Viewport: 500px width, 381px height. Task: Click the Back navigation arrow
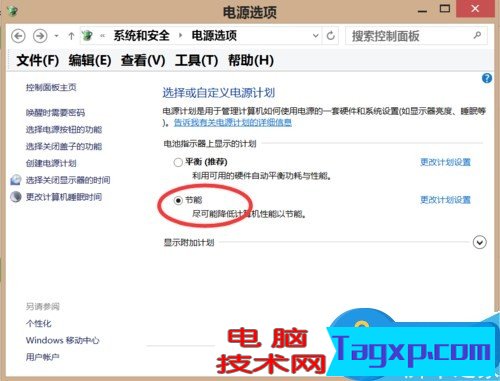click(x=18, y=36)
